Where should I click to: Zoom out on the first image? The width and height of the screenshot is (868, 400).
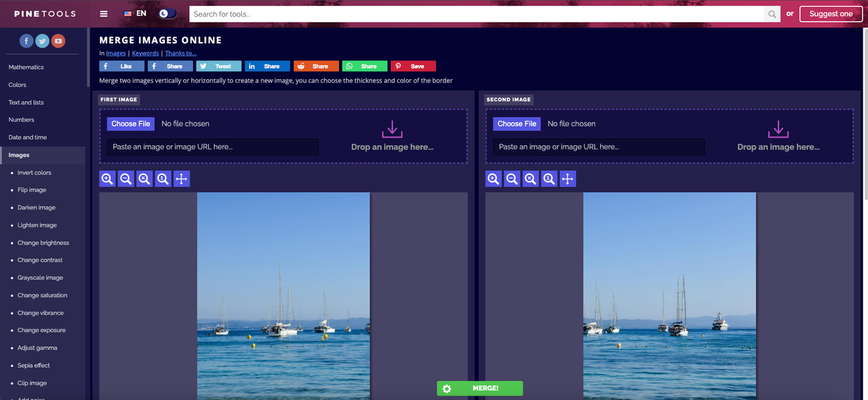point(125,179)
